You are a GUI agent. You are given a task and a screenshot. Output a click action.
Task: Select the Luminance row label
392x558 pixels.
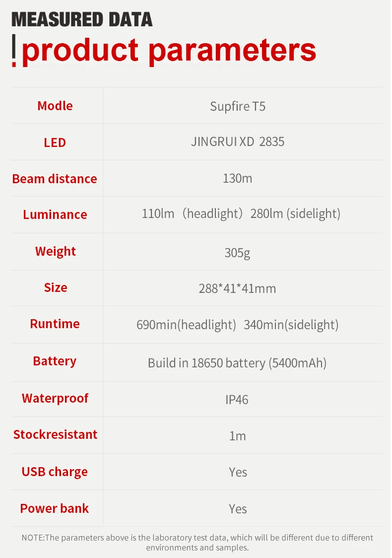tap(55, 214)
